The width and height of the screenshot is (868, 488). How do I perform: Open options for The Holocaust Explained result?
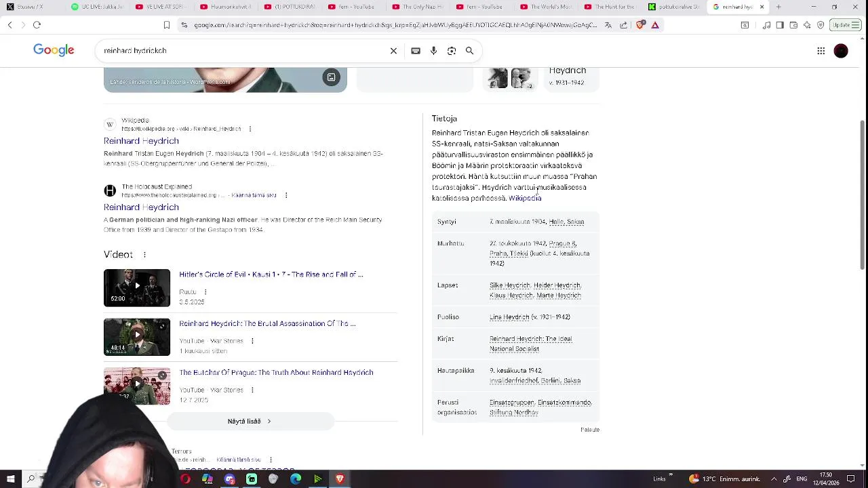click(285, 195)
